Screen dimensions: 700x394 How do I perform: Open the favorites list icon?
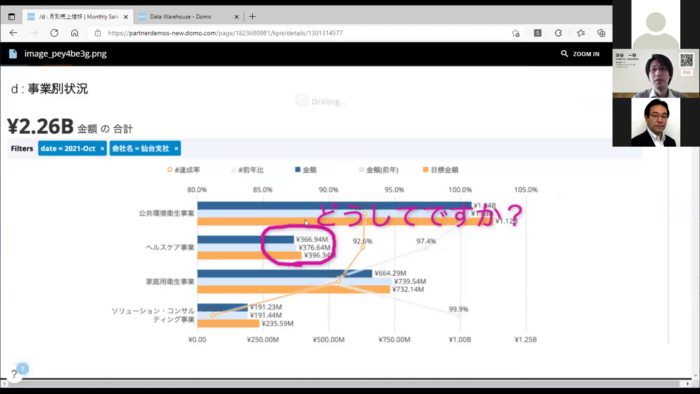[580, 33]
